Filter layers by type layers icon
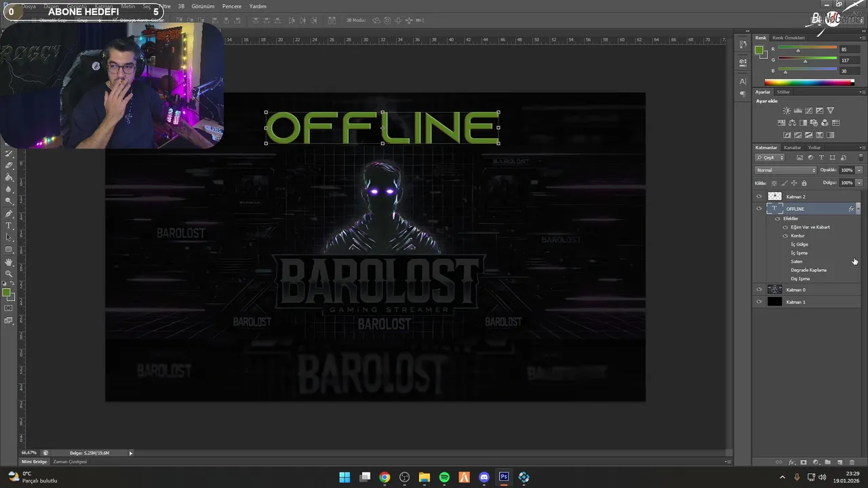 (x=821, y=157)
